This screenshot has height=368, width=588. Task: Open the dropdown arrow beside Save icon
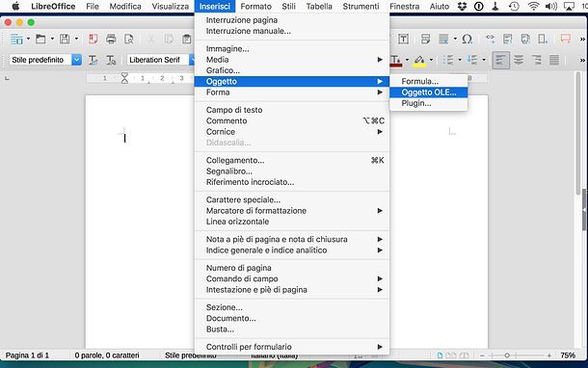pos(76,39)
